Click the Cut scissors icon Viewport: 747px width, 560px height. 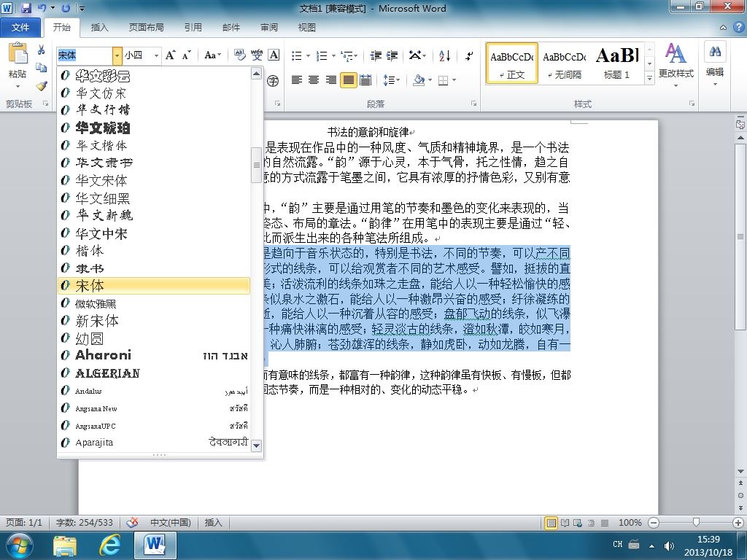point(42,50)
